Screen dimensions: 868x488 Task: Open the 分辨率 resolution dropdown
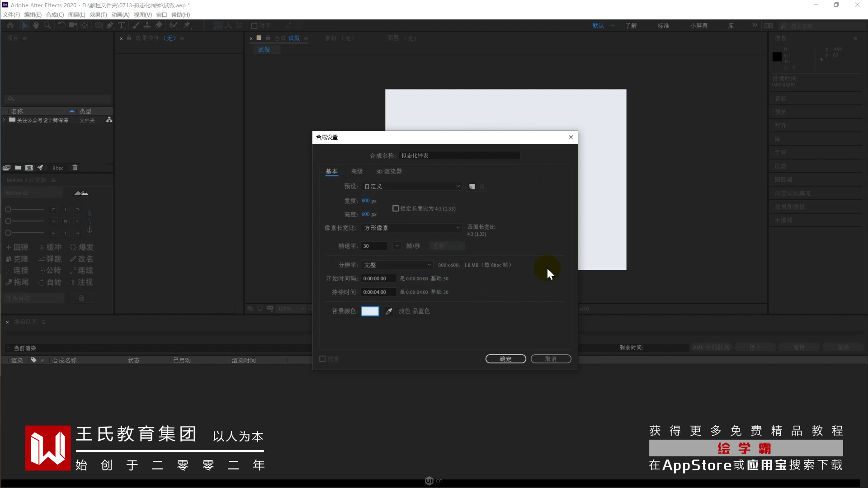[397, 265]
